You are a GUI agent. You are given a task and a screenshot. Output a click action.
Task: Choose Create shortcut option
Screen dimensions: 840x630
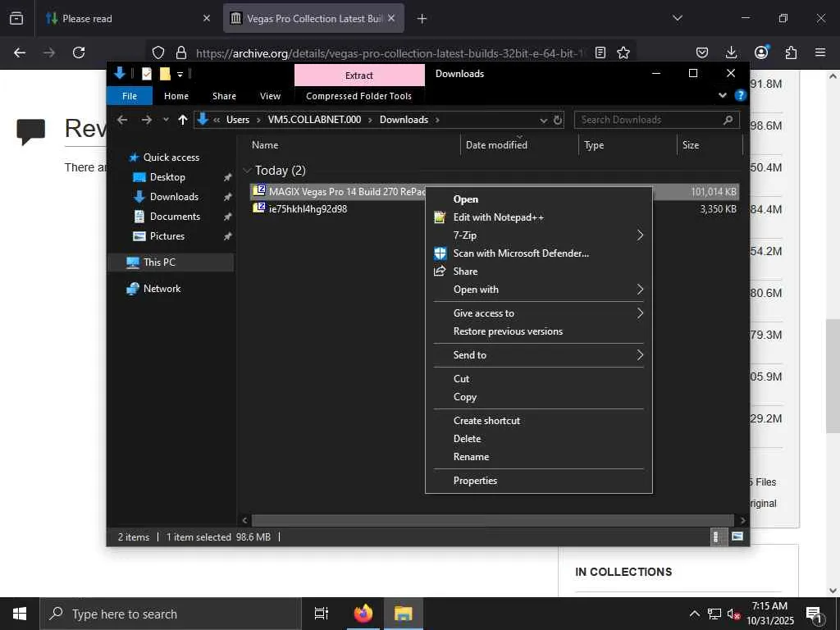[x=486, y=421]
